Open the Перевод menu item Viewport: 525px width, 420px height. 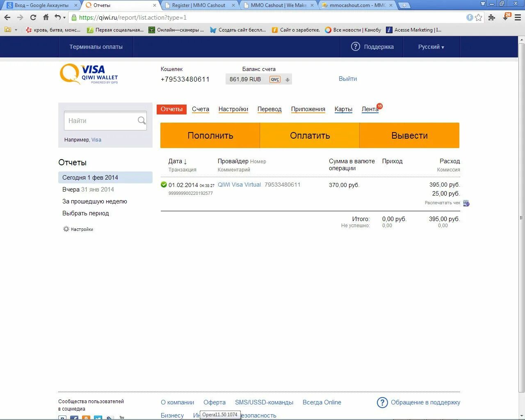pos(269,109)
